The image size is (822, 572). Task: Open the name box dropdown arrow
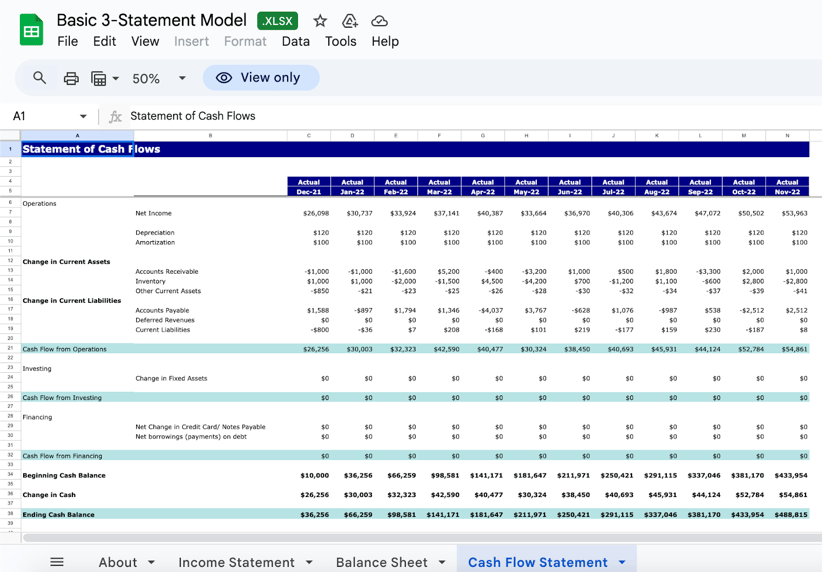pos(83,116)
